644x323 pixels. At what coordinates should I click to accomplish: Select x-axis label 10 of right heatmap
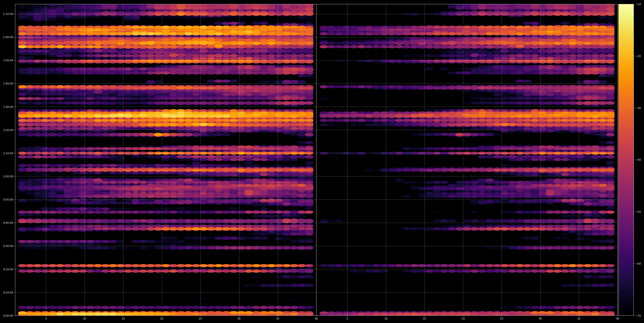click(386, 319)
